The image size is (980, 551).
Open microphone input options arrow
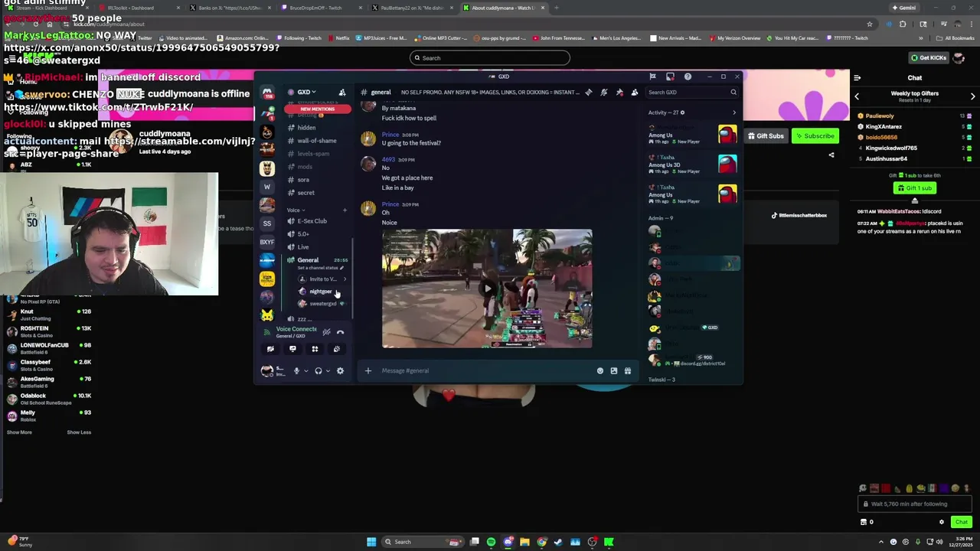click(305, 371)
